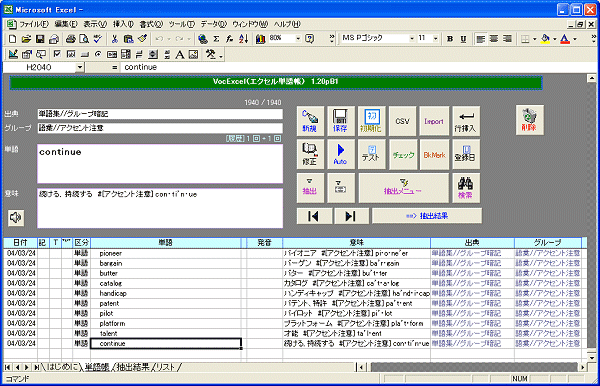
Task: Select the option button control tool
Action: click(98, 54)
